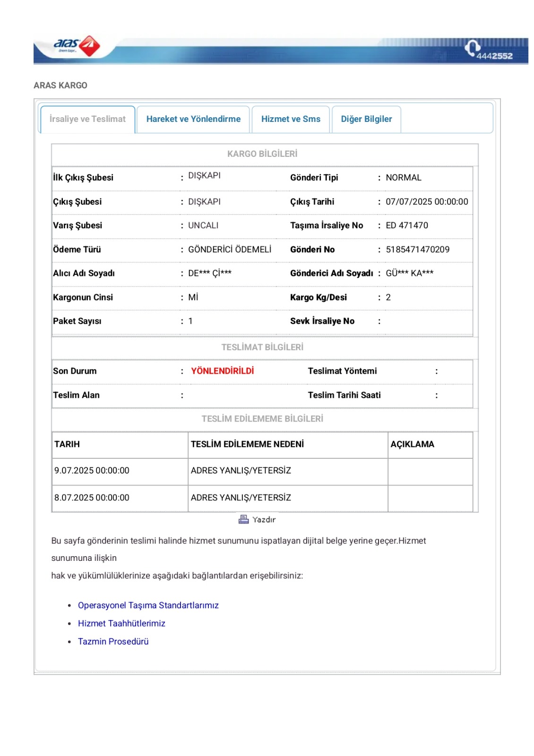The image size is (534, 756).
Task: Open the Tazmin Prosedürü link
Action: click(113, 641)
